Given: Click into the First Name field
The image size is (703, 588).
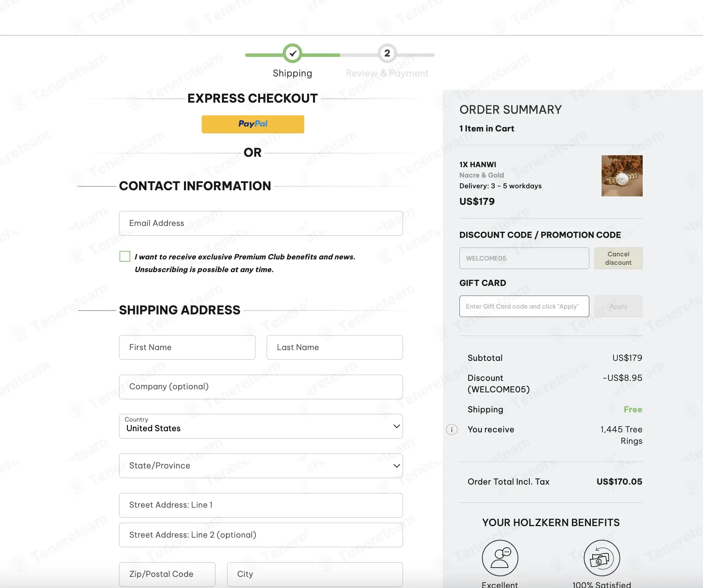Looking at the screenshot, I should pyautogui.click(x=187, y=347).
